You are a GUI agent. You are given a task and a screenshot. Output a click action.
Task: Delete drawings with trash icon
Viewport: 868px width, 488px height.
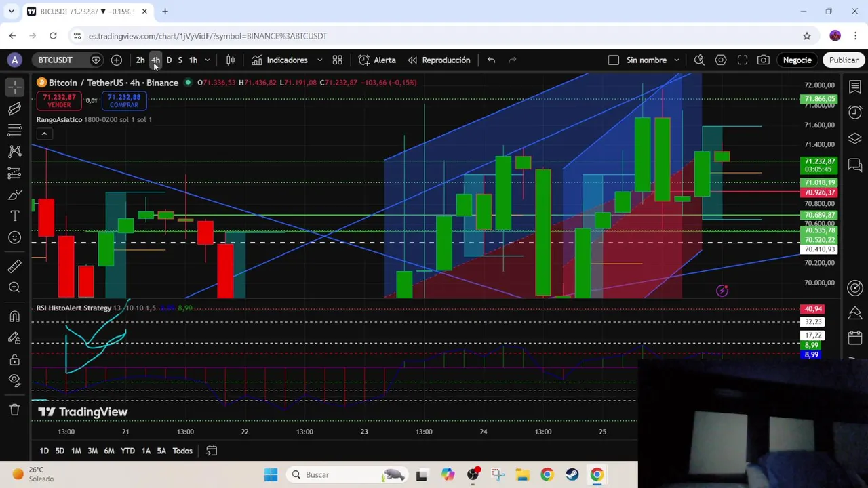click(x=14, y=409)
